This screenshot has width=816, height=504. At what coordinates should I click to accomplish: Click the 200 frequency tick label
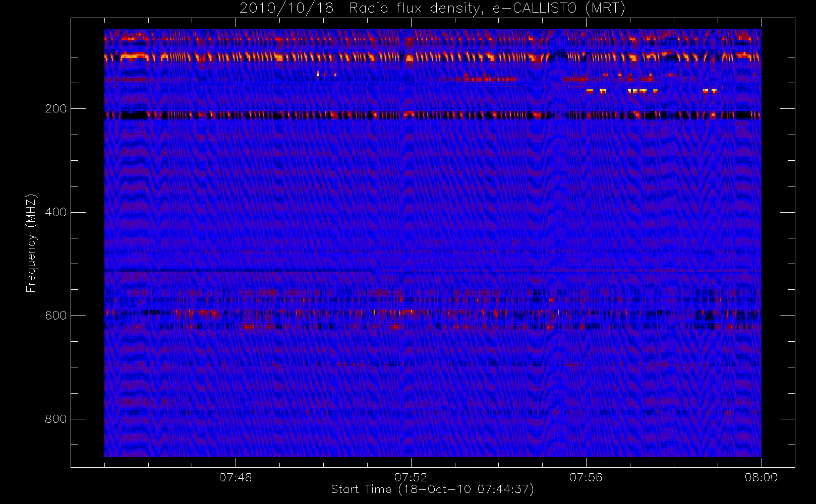[x=55, y=108]
